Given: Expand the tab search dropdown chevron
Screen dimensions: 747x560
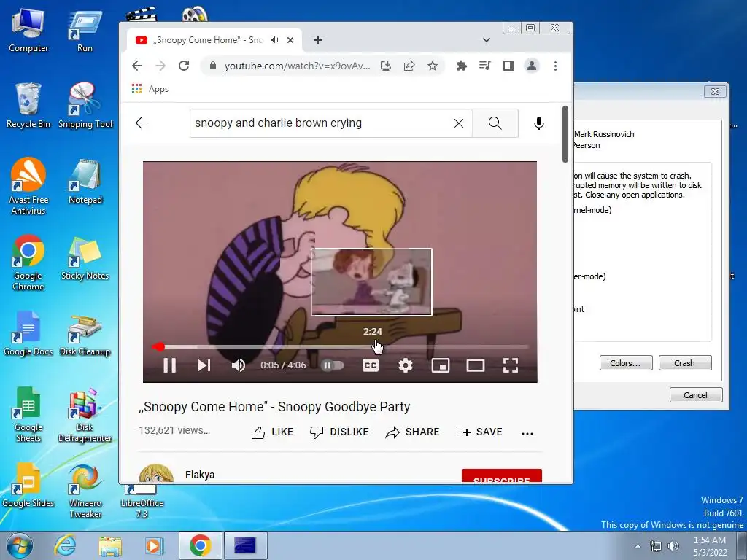Looking at the screenshot, I should pyautogui.click(x=487, y=40).
